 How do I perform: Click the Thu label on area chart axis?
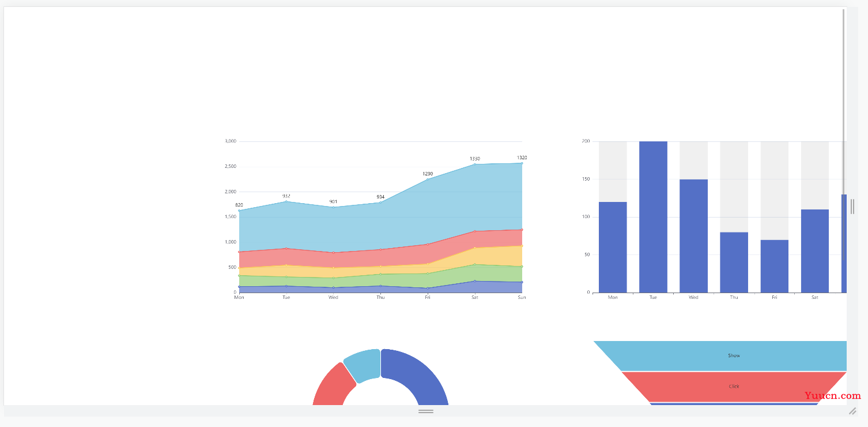[380, 298]
